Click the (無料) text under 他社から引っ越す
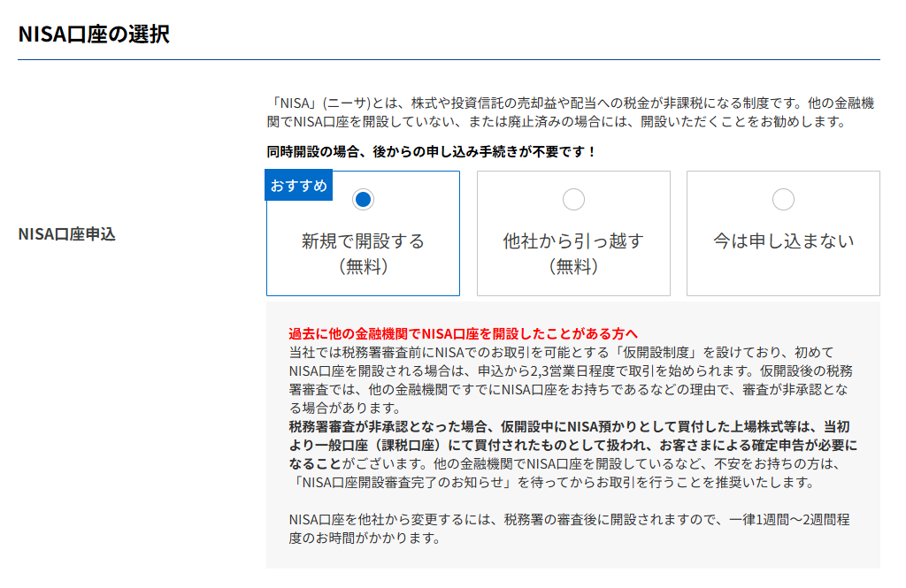 coord(573,266)
